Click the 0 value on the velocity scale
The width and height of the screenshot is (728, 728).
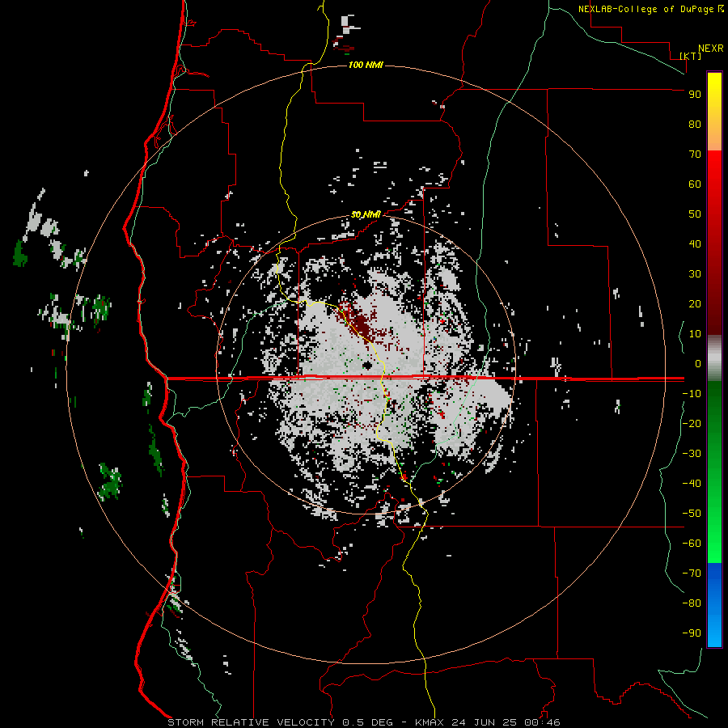698,364
